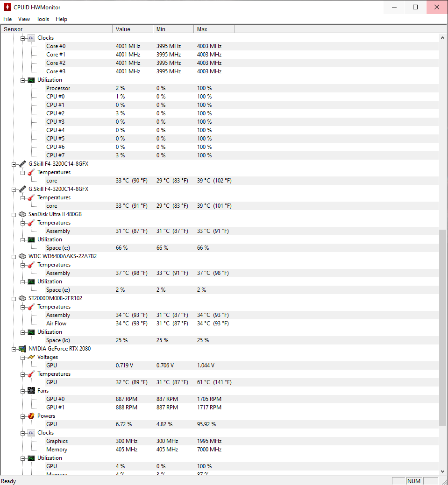Collapse the WDC WD6400AAKS-22A7B2 node
Image resolution: width=448 pixels, height=485 pixels.
14,257
